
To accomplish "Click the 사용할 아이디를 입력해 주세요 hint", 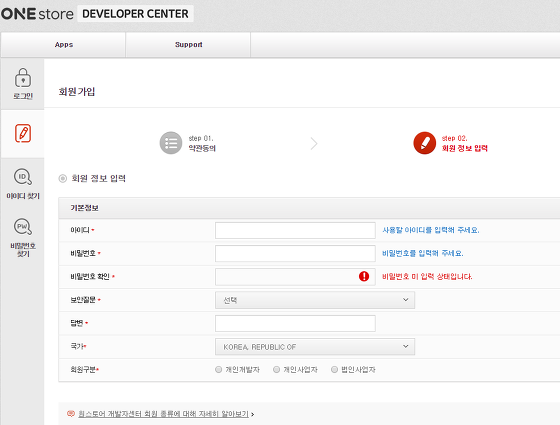I will 431,230.
